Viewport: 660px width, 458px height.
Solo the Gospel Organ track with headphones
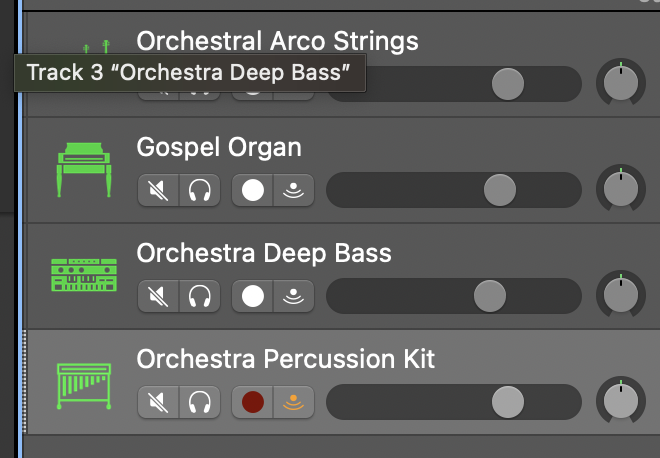click(200, 190)
